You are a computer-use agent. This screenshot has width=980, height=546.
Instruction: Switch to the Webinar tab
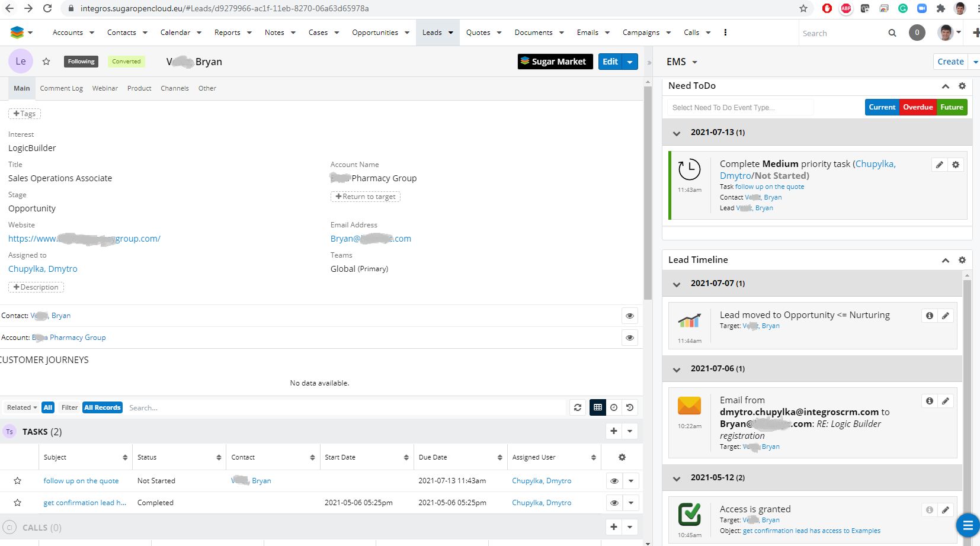105,88
